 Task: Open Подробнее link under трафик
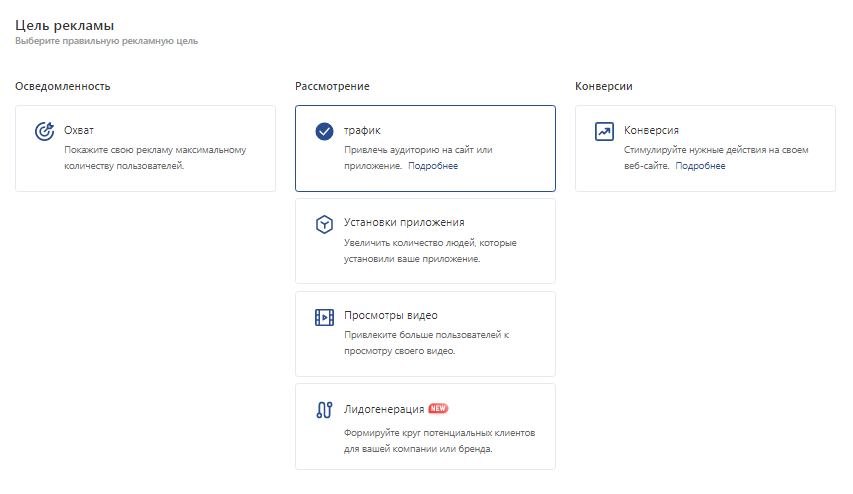[433, 165]
